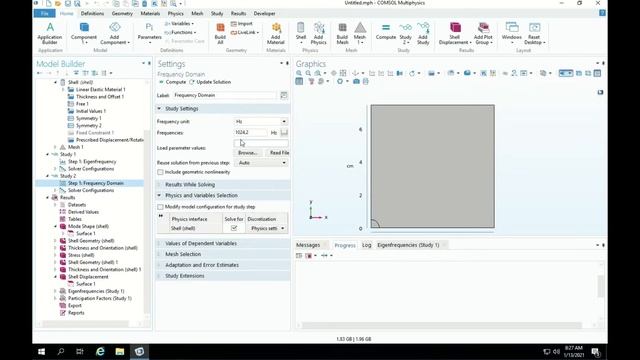Click the Frequencies input field
Viewport: 640px width, 360px height.
(x=251, y=132)
